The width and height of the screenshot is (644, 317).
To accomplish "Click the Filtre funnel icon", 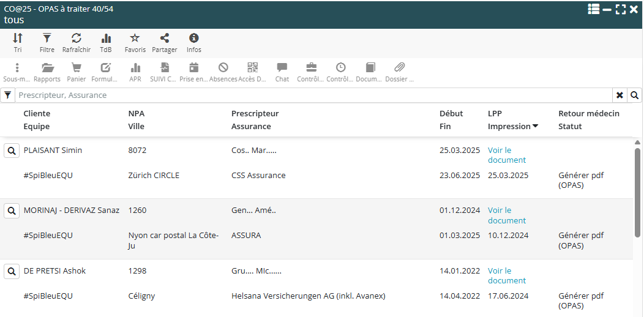I will coord(47,39).
